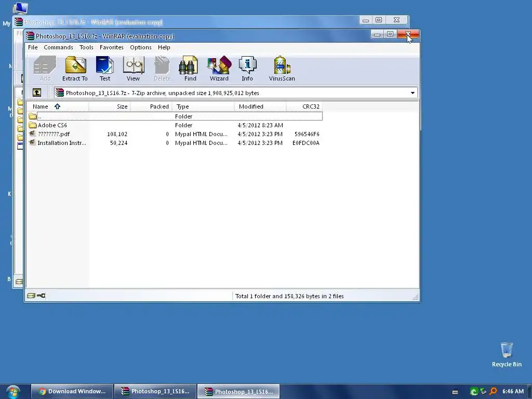Click CRC32 value 596546F6
The width and height of the screenshot is (532, 399).
307,134
